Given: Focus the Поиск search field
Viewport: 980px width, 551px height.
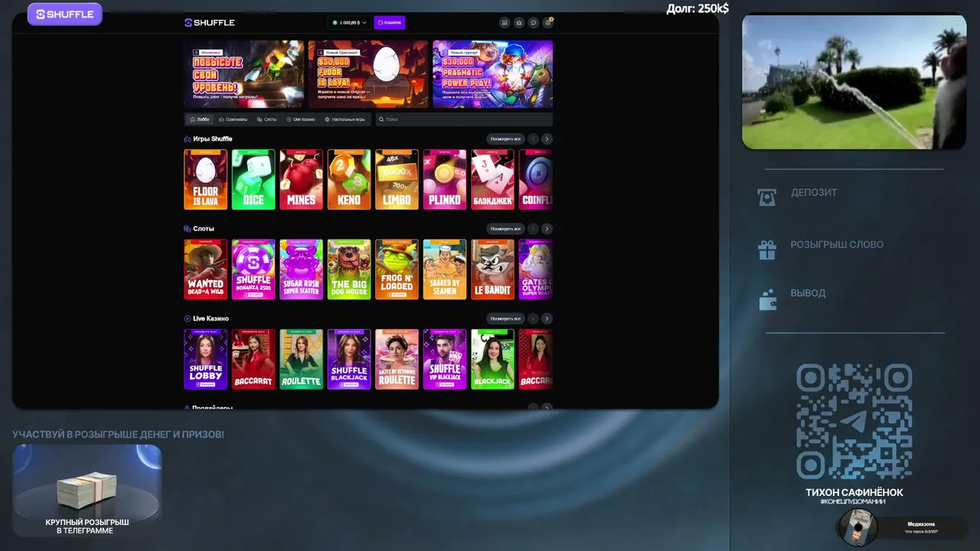Looking at the screenshot, I should [x=464, y=119].
